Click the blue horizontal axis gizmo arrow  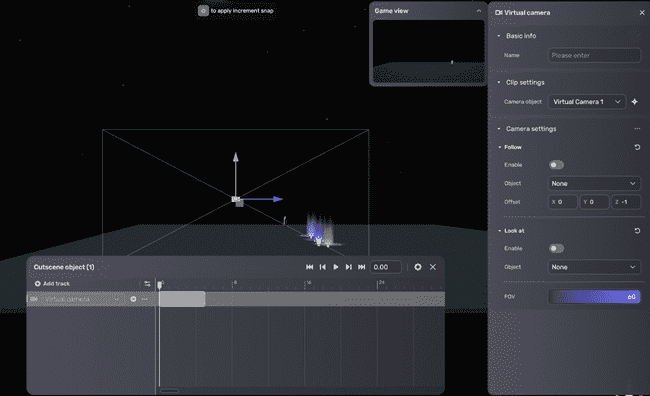pyautogui.click(x=278, y=199)
